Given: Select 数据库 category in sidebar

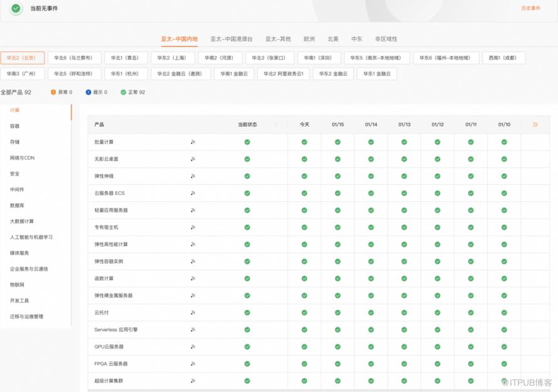Looking at the screenshot, I should click(17, 205).
